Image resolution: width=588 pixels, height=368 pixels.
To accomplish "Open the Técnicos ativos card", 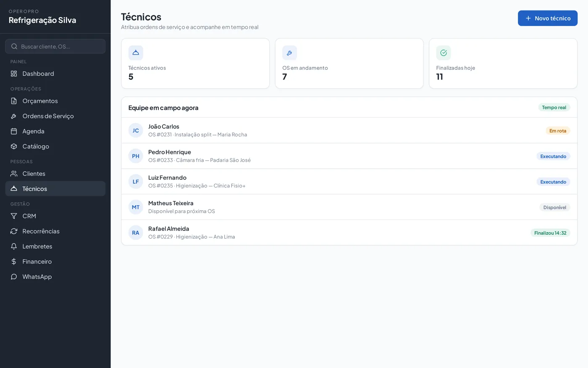I will [x=195, y=64].
